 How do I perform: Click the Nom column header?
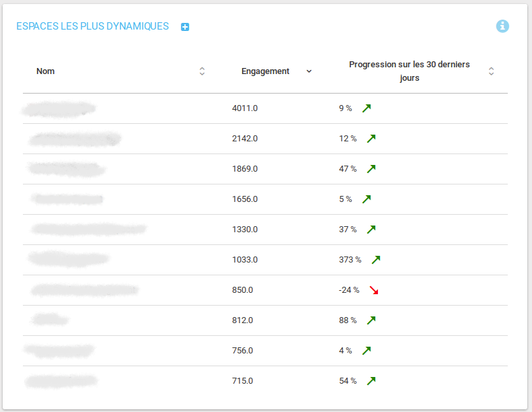click(x=46, y=71)
